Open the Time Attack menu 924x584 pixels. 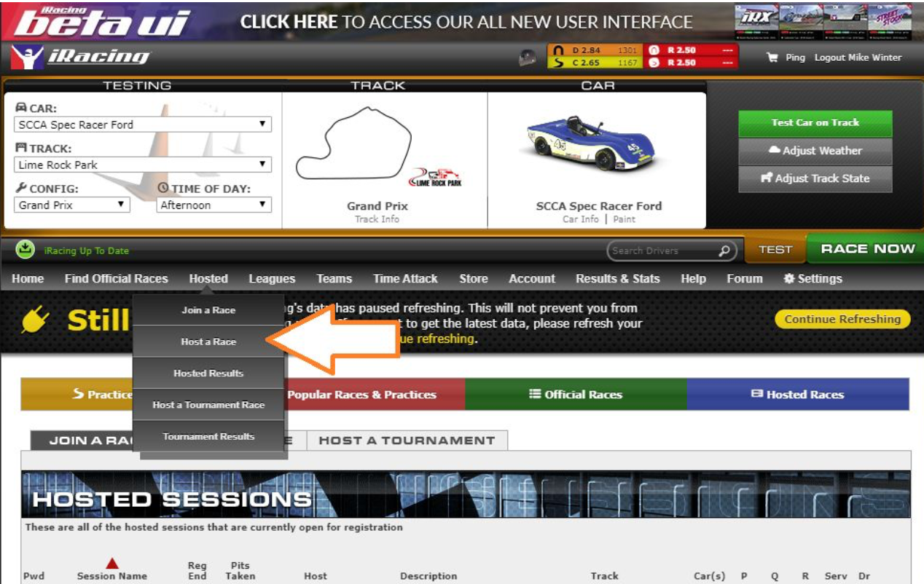(405, 279)
